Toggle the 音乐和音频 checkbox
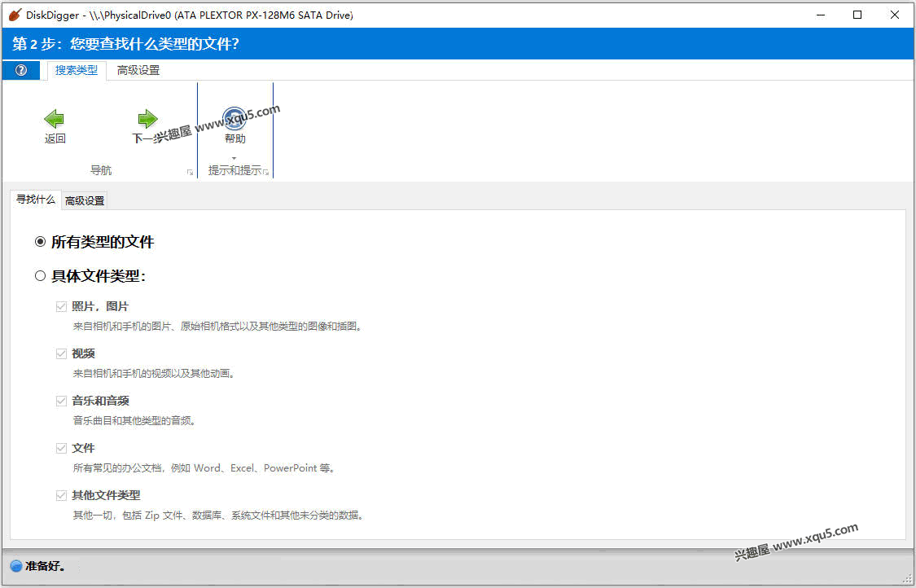The height and width of the screenshot is (588, 916). pyautogui.click(x=61, y=401)
